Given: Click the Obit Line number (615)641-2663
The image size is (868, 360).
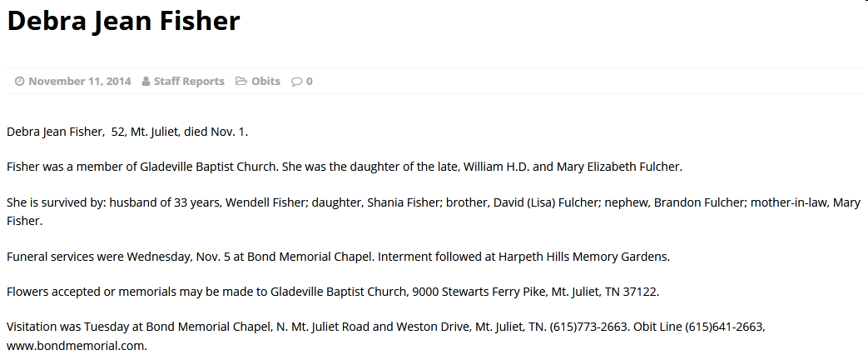Looking at the screenshot, I should click(x=725, y=327).
